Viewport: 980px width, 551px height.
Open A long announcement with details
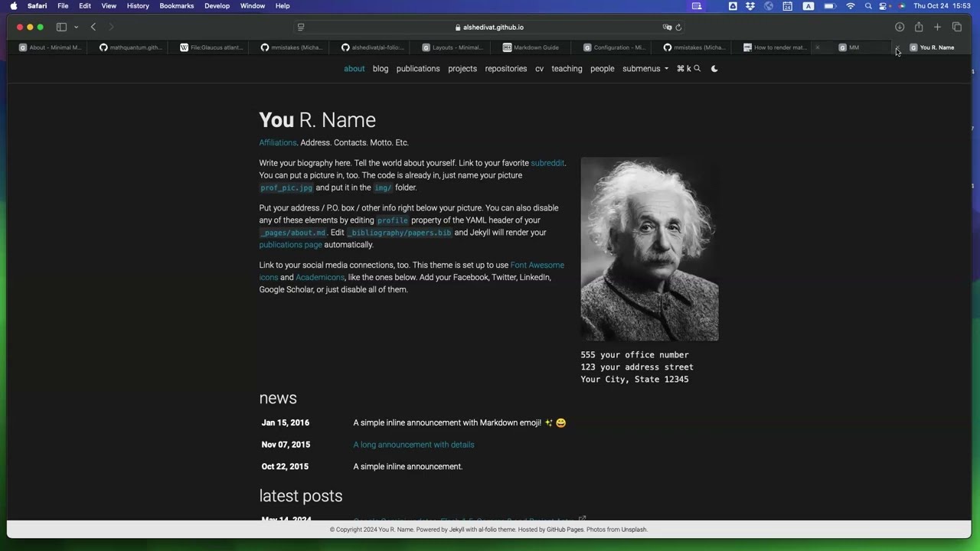tap(413, 445)
